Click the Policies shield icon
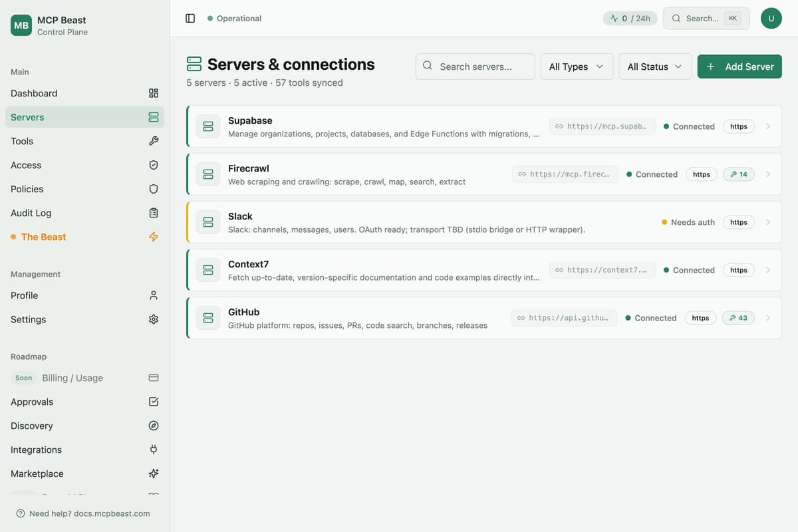 154,189
